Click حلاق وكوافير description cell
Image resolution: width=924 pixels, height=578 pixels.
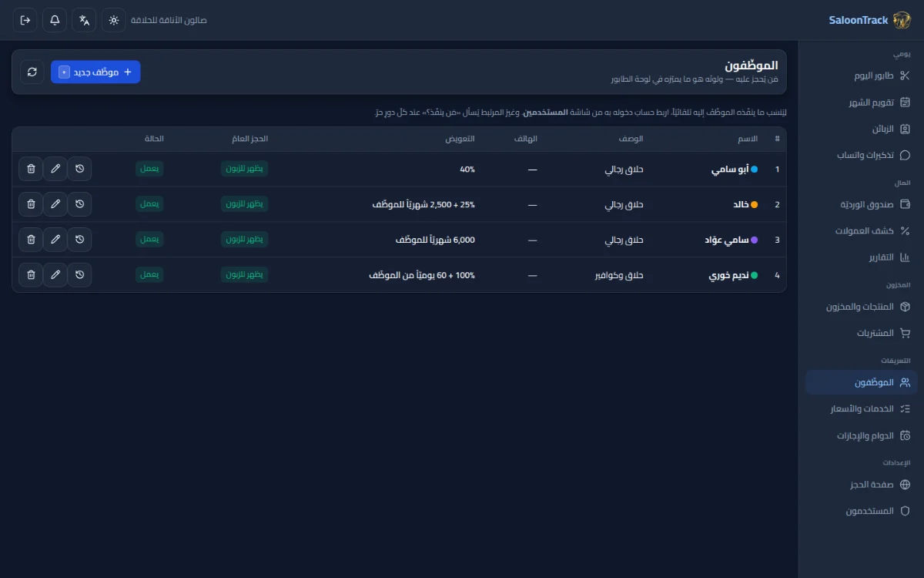pos(618,275)
